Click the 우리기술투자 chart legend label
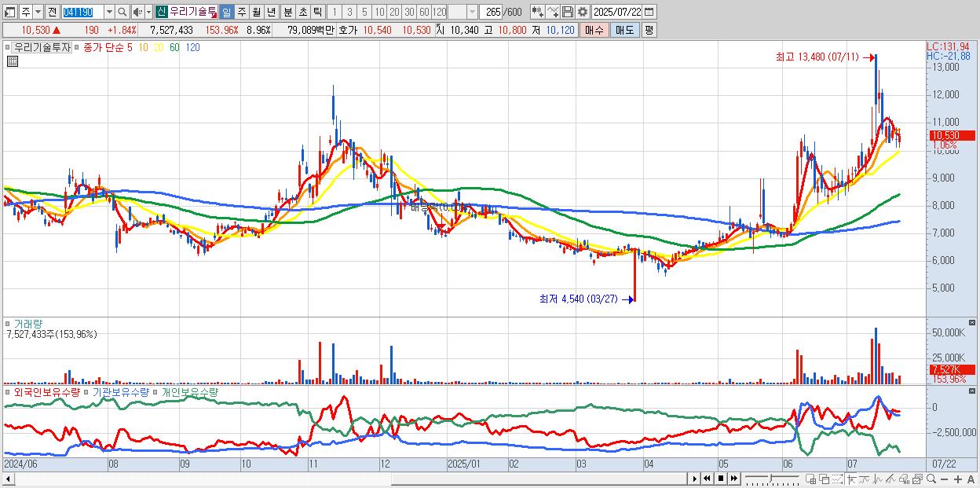The height and width of the screenshot is (488, 980). 42,47
